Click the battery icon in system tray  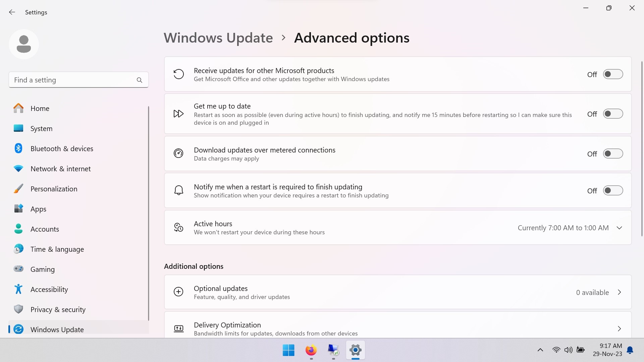pyautogui.click(x=581, y=350)
